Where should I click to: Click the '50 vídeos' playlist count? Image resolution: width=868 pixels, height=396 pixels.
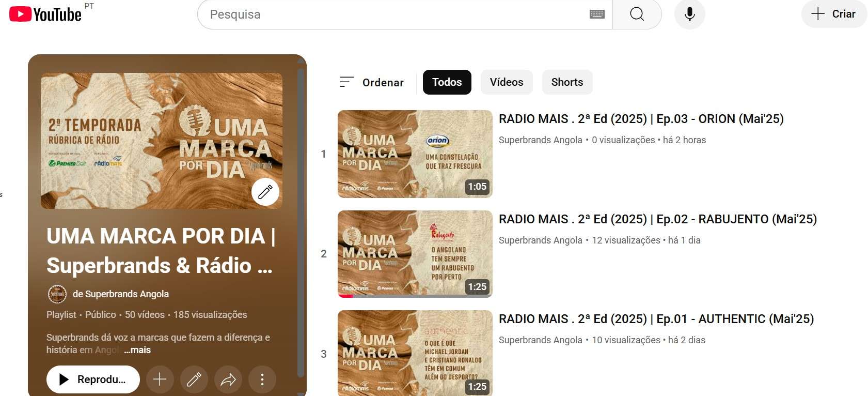[x=145, y=315]
